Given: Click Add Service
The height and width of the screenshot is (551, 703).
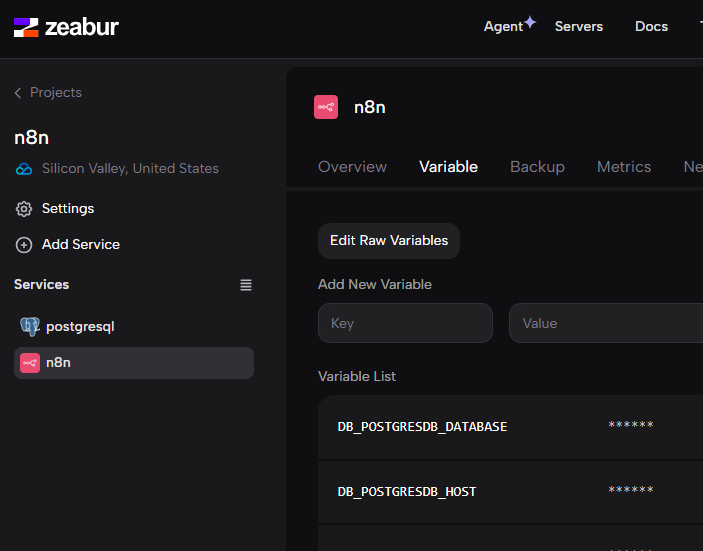Looking at the screenshot, I should pyautogui.click(x=81, y=244).
